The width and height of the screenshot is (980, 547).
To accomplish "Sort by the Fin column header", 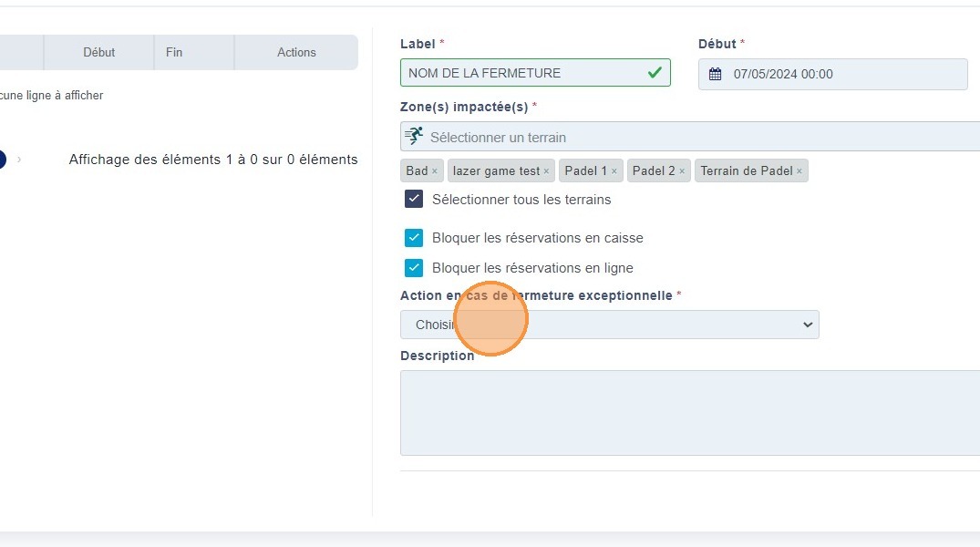I will click(x=174, y=53).
